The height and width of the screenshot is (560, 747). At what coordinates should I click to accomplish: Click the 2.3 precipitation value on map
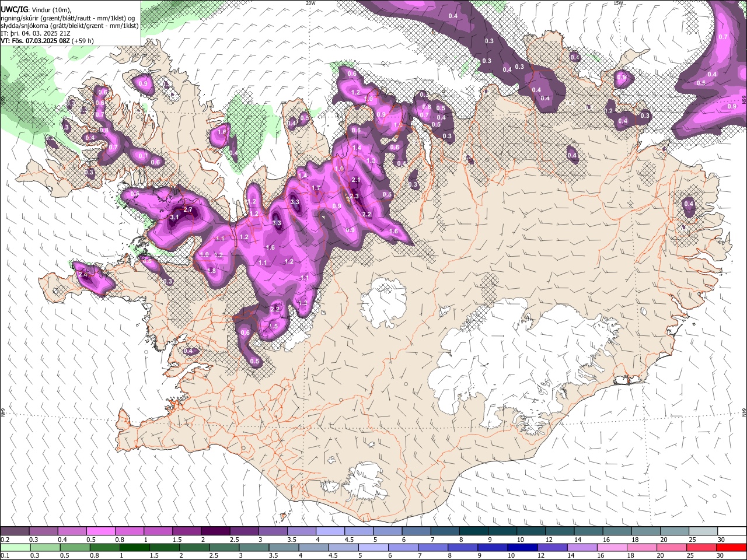pyautogui.click(x=354, y=197)
